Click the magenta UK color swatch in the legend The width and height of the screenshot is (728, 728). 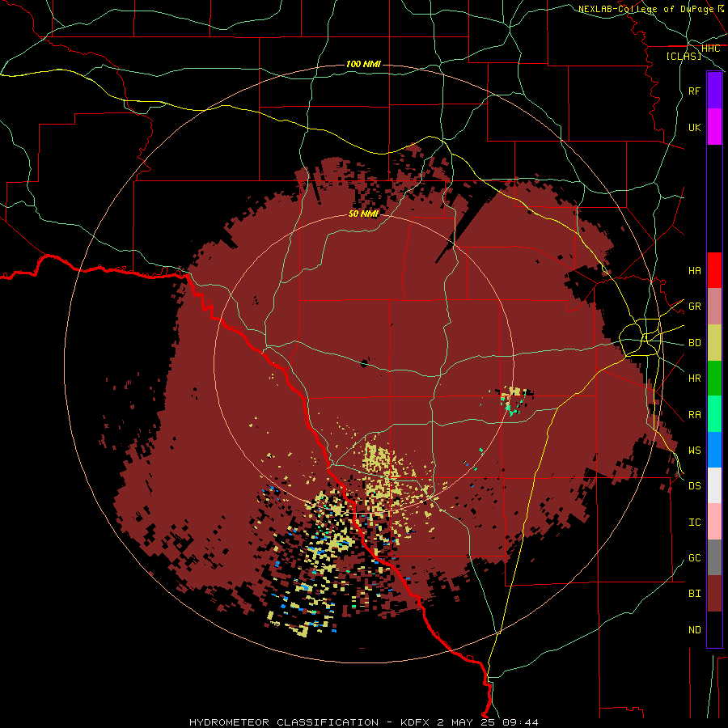click(714, 127)
